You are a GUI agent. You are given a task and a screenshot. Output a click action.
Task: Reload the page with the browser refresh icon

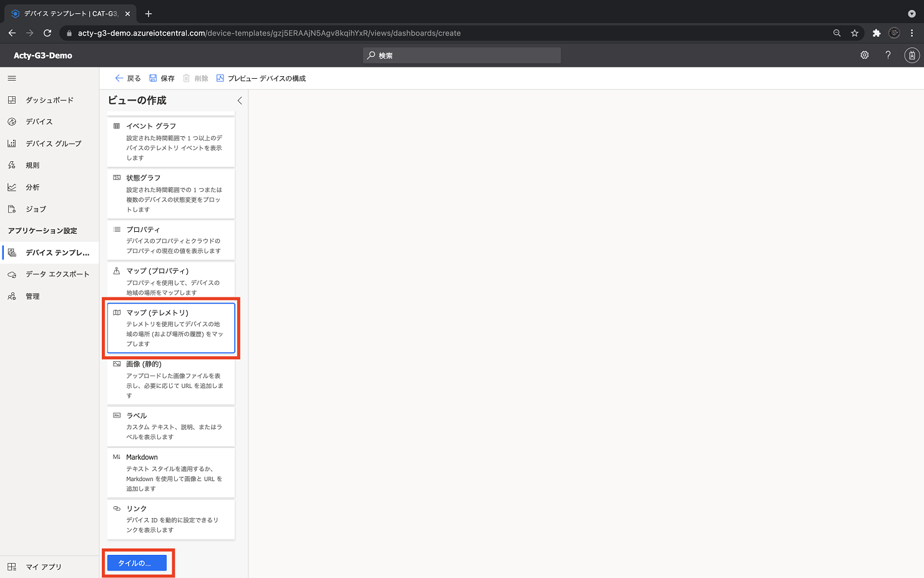coord(47,33)
